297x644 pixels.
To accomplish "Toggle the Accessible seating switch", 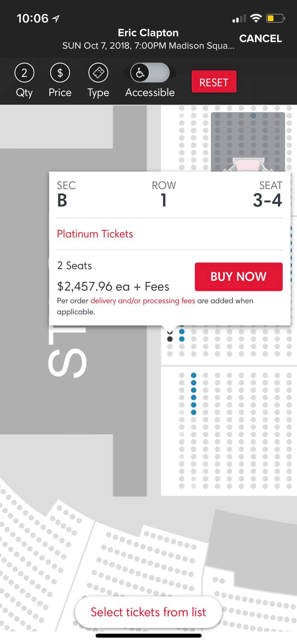I will click(x=150, y=73).
